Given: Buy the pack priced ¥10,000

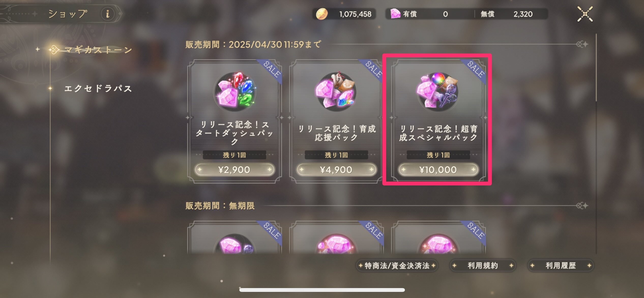Looking at the screenshot, I should point(438,170).
